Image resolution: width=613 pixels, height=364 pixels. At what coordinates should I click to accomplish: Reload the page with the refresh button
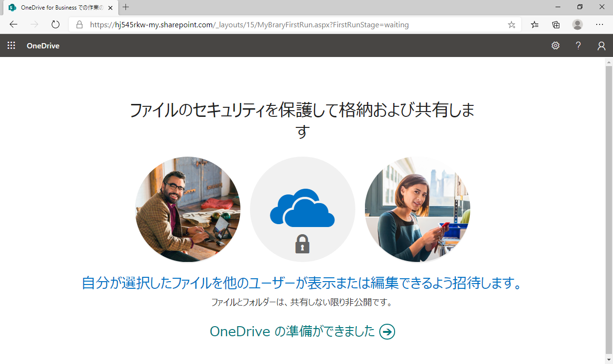[56, 24]
